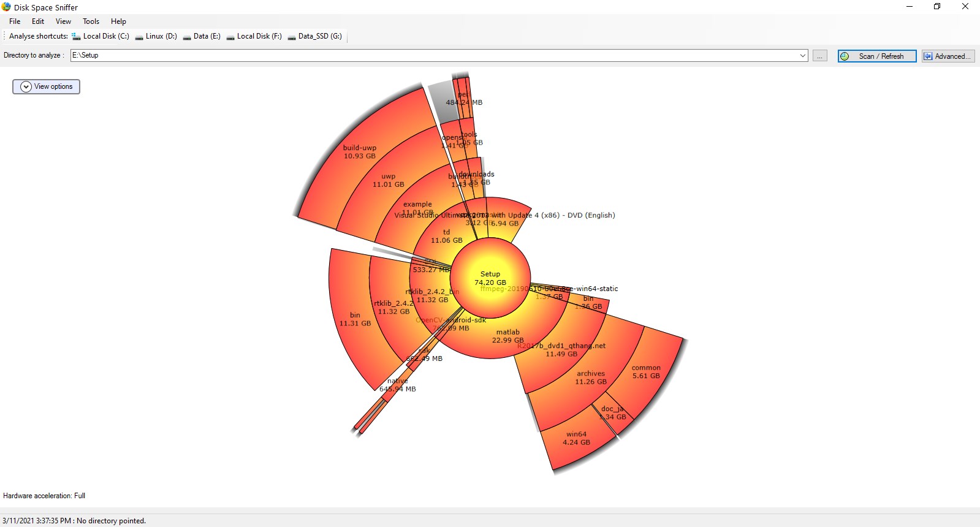Image resolution: width=980 pixels, height=527 pixels.
Task: Open the View menu
Action: click(x=63, y=21)
